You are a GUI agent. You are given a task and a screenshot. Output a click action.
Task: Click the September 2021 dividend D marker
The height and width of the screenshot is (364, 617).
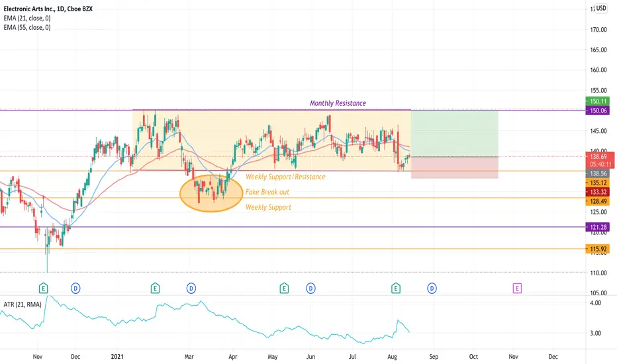(x=432, y=289)
